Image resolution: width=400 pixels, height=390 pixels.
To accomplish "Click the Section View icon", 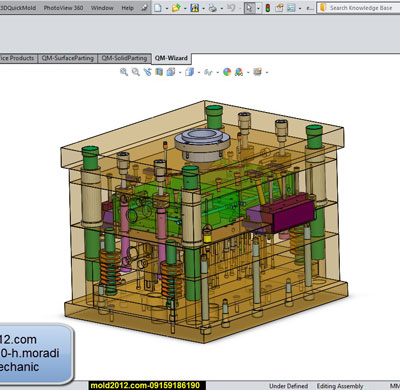I will (x=159, y=72).
